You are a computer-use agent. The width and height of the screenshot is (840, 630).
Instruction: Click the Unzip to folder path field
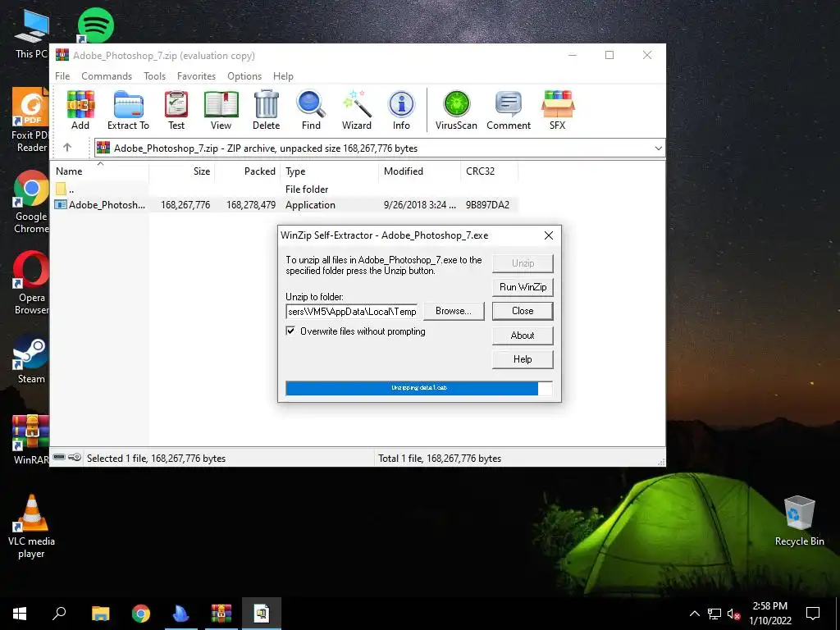[351, 311]
